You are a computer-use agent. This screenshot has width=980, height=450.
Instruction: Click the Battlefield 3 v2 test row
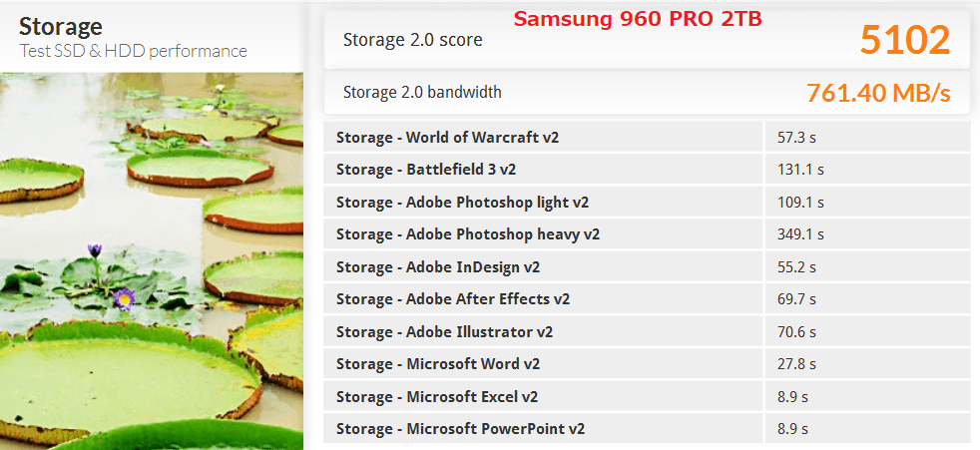tap(425, 170)
